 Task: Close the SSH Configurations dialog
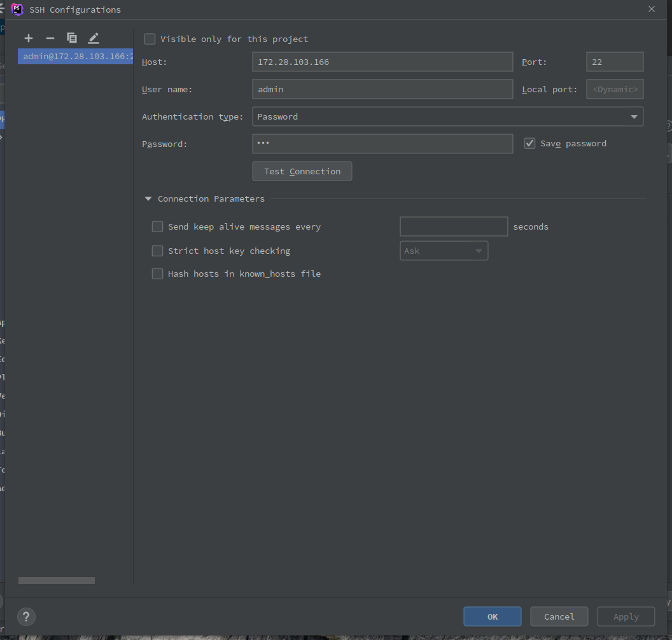point(651,10)
